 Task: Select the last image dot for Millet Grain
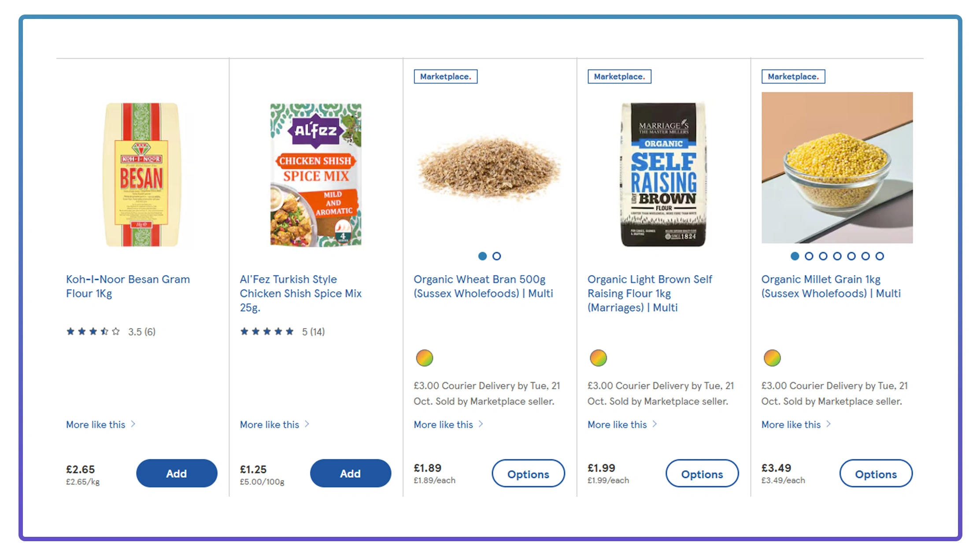[880, 256]
